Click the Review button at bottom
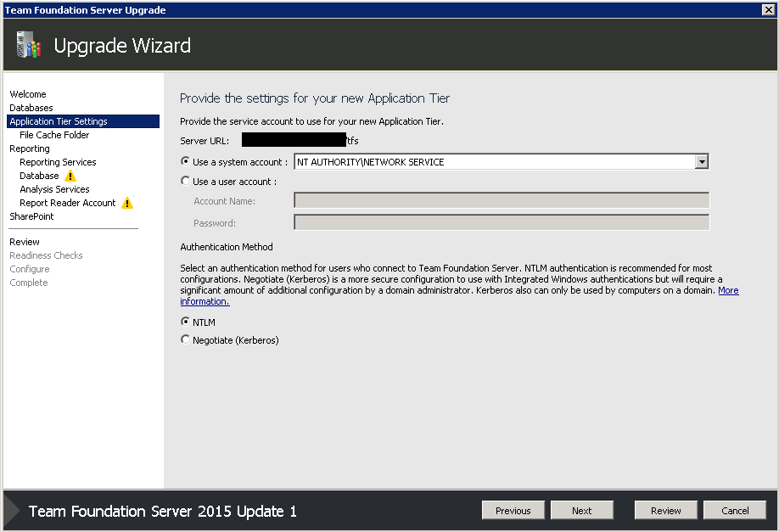Viewport: 779px width, 532px height. click(666, 511)
